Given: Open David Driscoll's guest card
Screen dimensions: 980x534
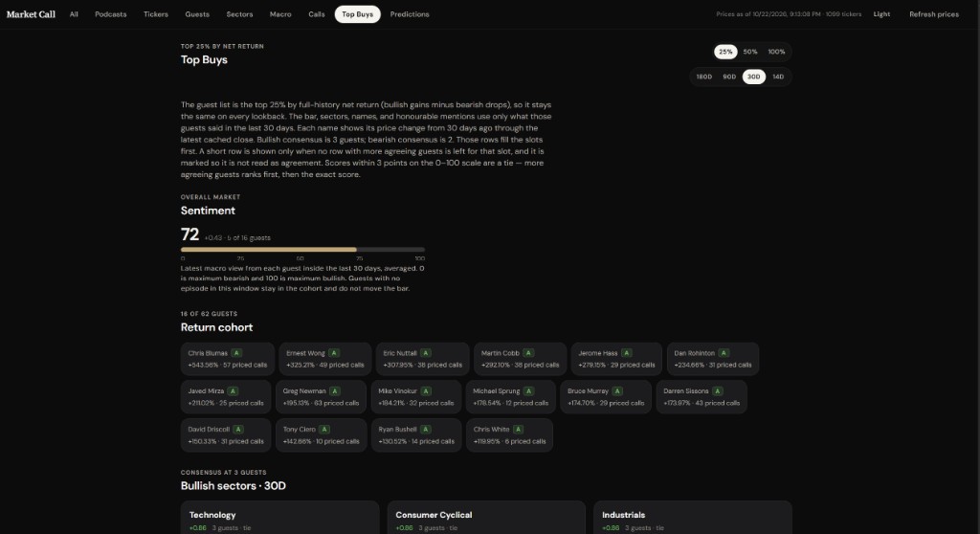Looking at the screenshot, I should tap(226, 435).
